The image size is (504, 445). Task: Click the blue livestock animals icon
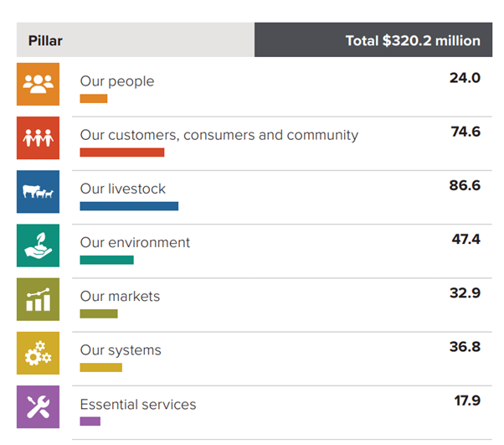(x=38, y=192)
